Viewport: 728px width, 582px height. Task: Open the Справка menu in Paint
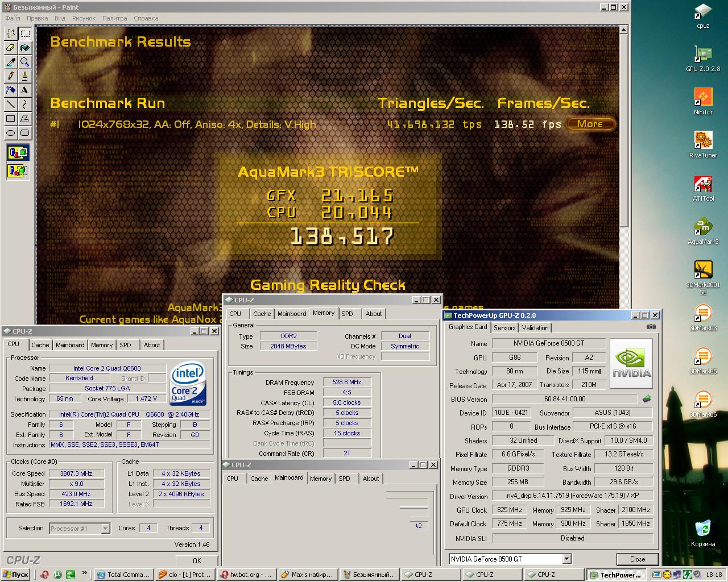click(x=146, y=18)
